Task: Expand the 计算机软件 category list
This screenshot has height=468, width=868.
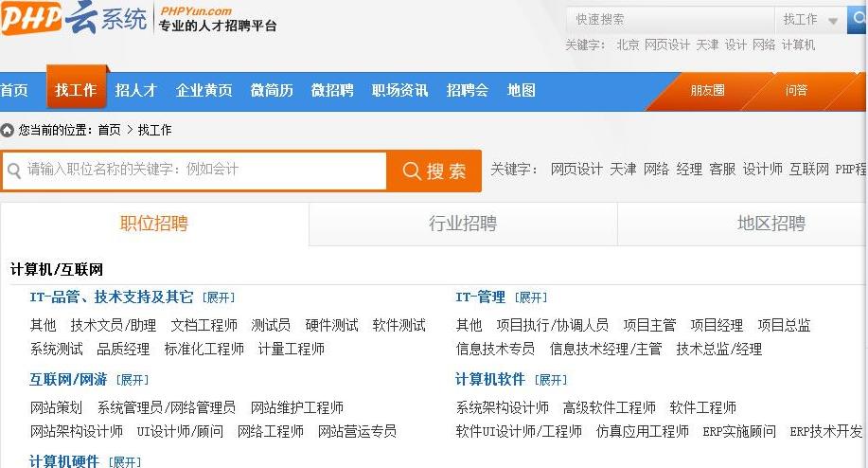Action: click(551, 380)
